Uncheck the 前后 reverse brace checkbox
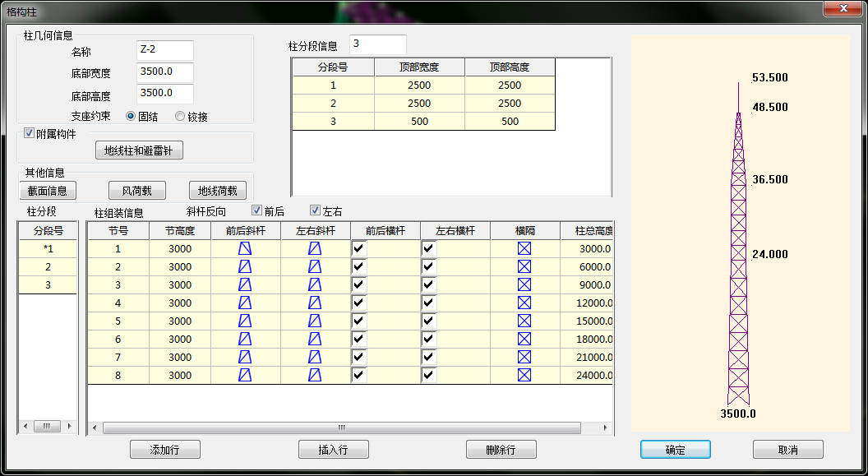Screen dimensions: 868x476 tap(257, 211)
